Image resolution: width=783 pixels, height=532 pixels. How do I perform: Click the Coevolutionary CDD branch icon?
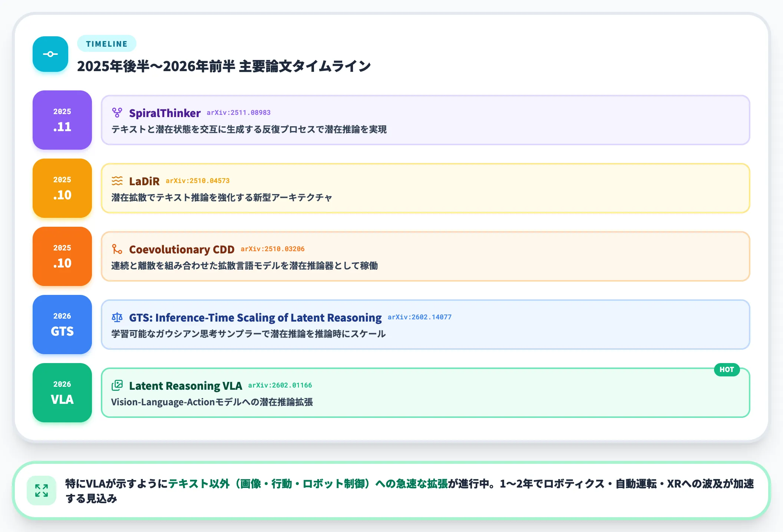(117, 249)
